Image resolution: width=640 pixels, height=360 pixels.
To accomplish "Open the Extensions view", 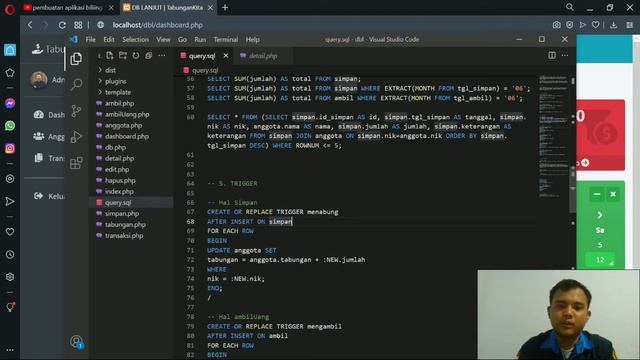I will [x=76, y=163].
